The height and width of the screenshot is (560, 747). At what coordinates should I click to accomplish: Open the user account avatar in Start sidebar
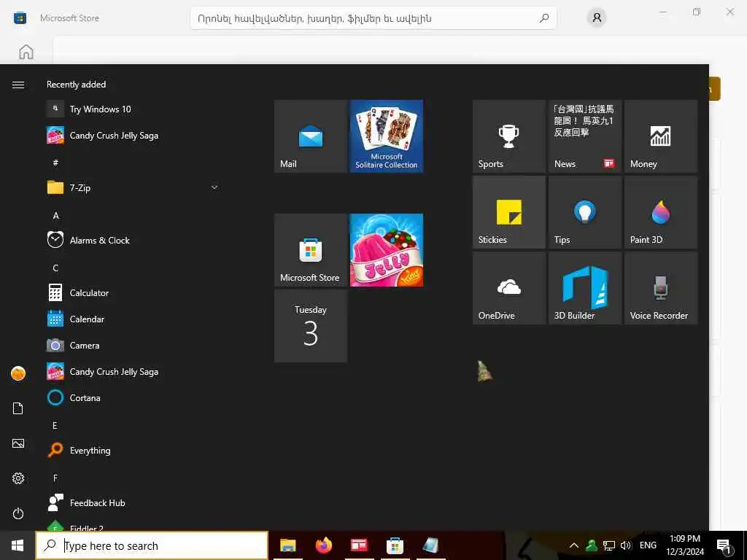(18, 373)
